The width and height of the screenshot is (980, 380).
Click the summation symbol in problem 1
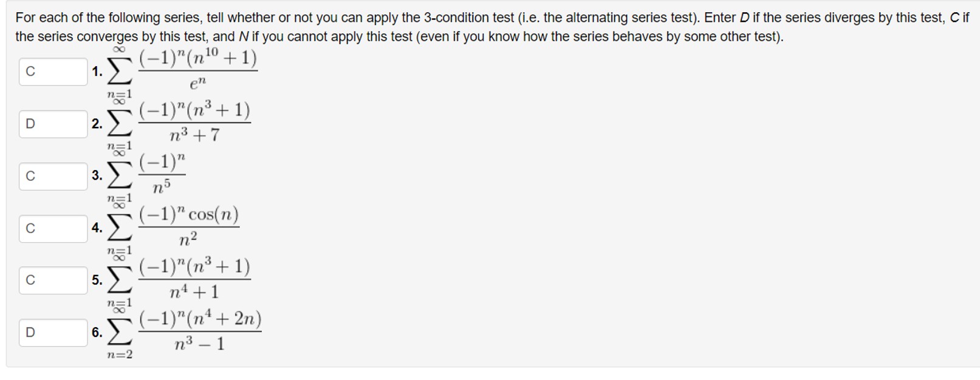click(x=119, y=72)
